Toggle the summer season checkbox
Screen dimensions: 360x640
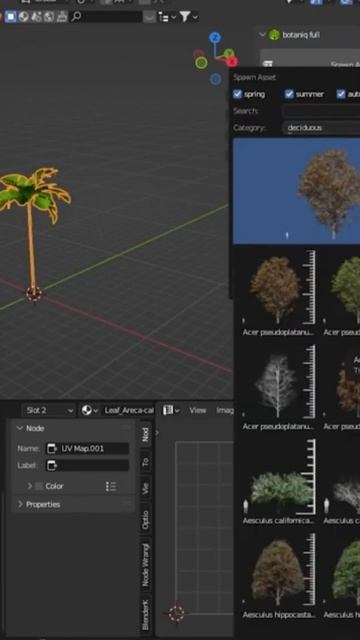point(289,94)
